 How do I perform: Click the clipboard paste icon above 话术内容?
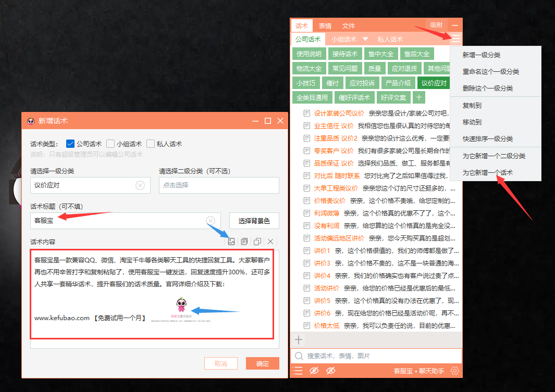tap(244, 242)
